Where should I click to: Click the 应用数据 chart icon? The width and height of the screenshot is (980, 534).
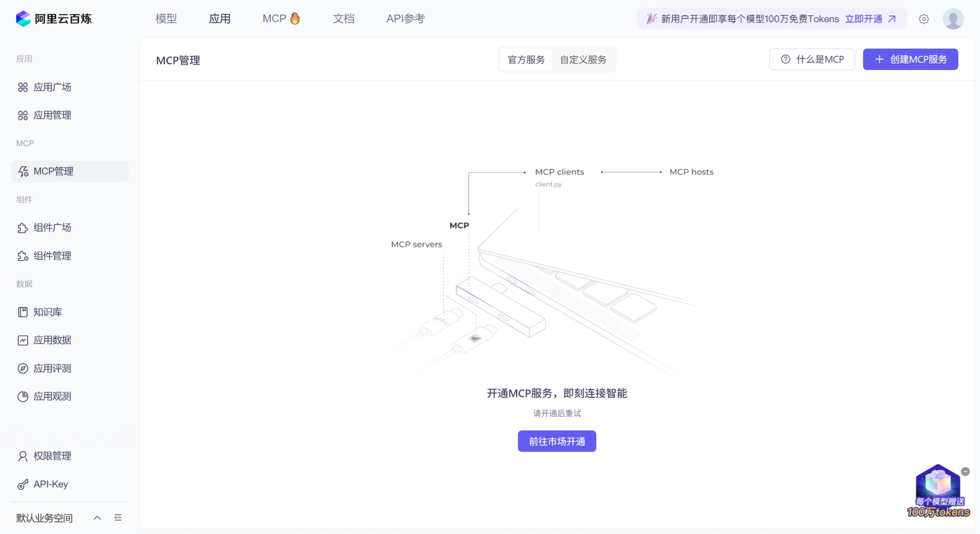point(23,340)
